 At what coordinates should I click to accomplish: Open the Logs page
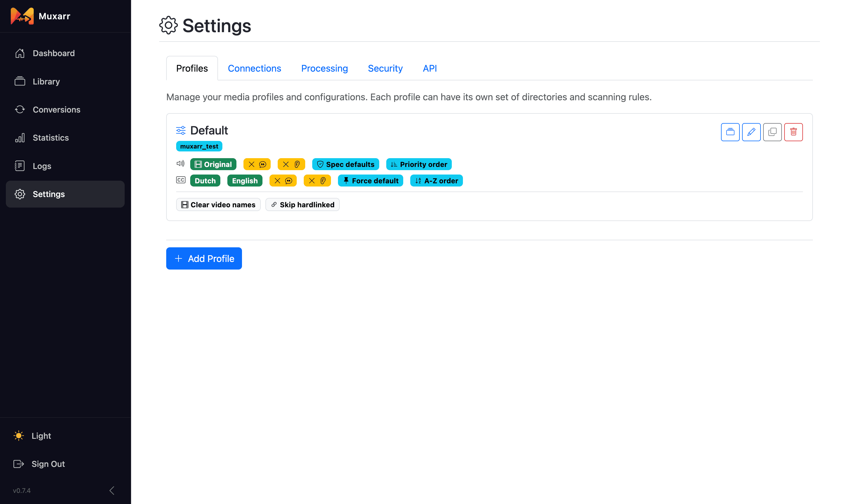65,166
